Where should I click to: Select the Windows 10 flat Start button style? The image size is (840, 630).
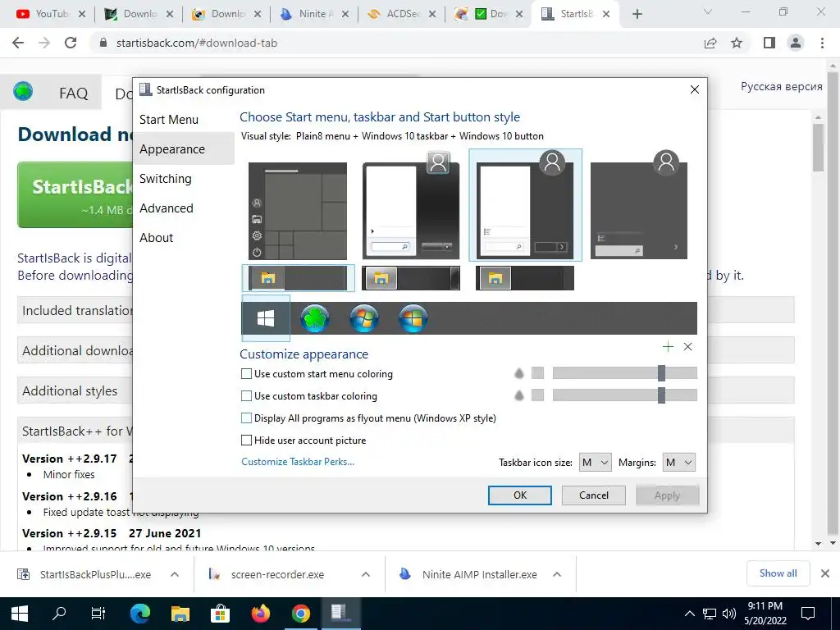(266, 318)
